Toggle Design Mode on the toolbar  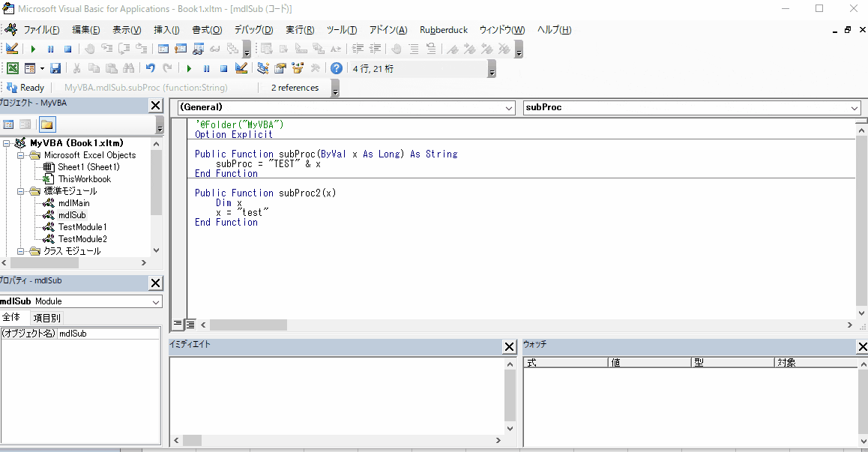[241, 68]
